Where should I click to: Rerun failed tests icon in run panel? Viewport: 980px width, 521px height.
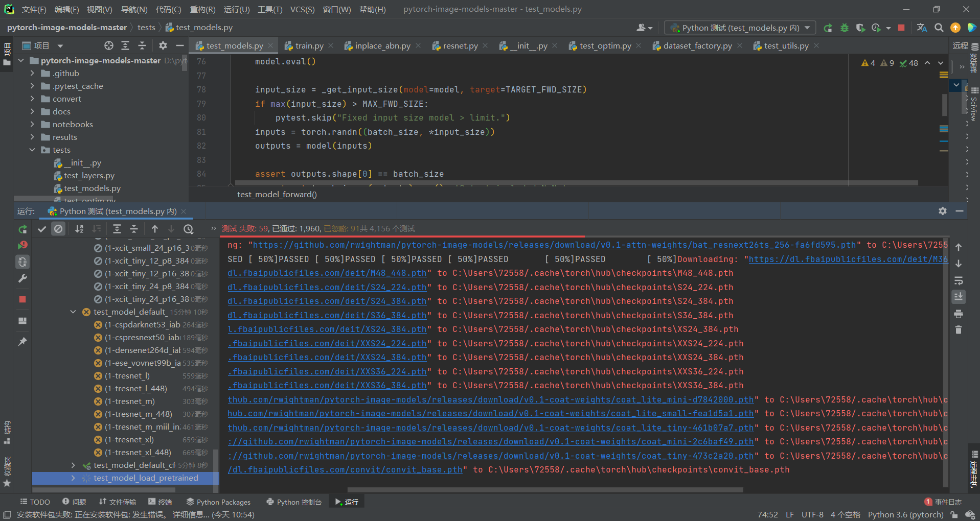pos(22,246)
